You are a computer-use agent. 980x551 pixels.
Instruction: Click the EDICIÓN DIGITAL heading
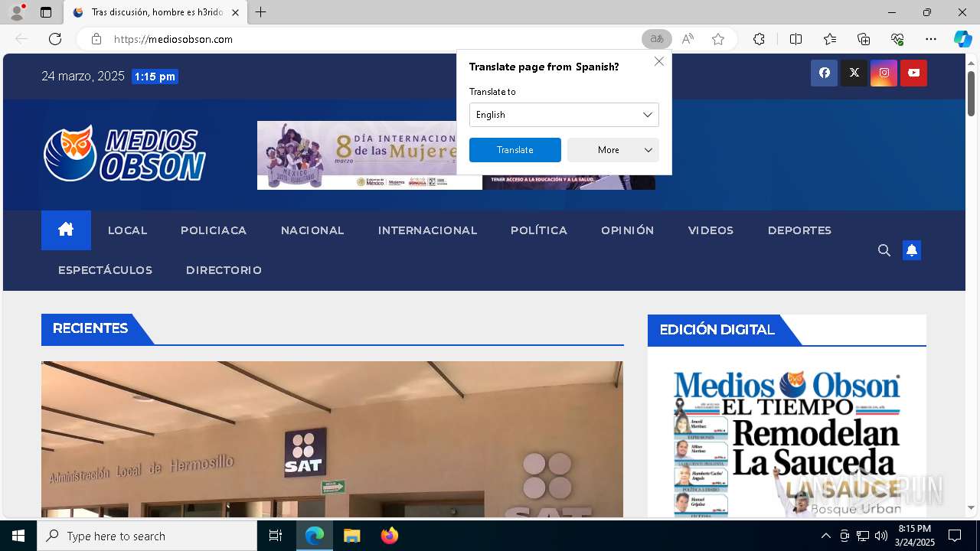[x=717, y=330]
